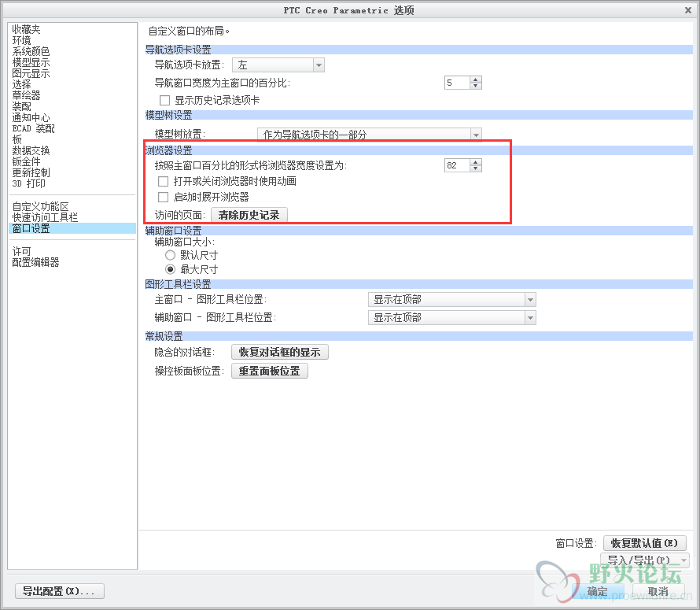Toggle 打开或关闭浏览器时使用动画 checkbox
700x610 pixels.
point(164,182)
